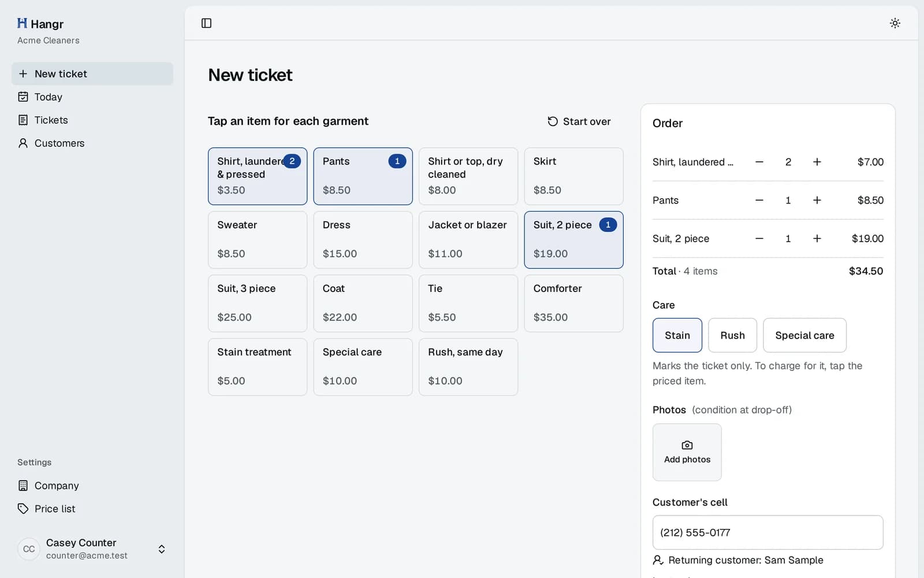Viewport: 924px width, 578px height.
Task: Add the Rush, same day item
Action: [468, 367]
